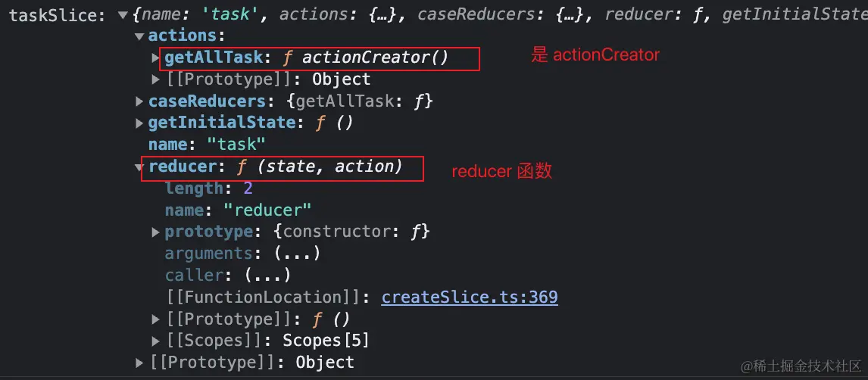The height and width of the screenshot is (380, 868).
Task: Collapse the reducer function arrow
Action: point(139,167)
